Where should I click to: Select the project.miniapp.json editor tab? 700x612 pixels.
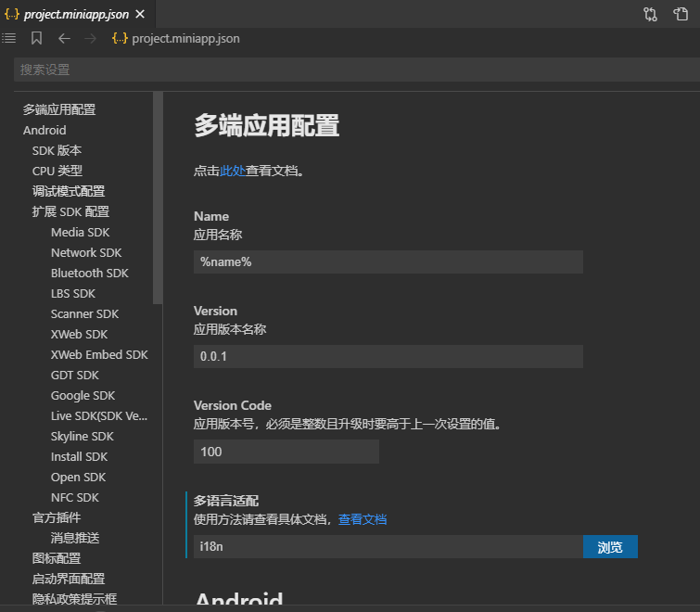click(78, 14)
